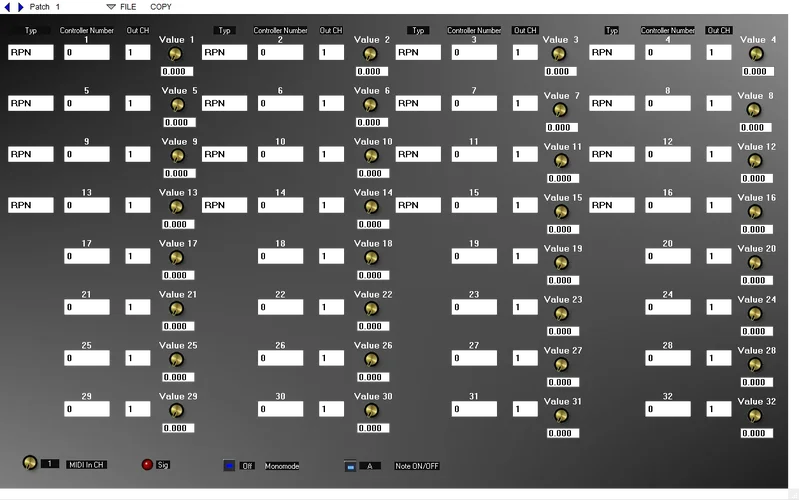
Task: Click Controller Number 23 input field
Action: [x=474, y=307]
